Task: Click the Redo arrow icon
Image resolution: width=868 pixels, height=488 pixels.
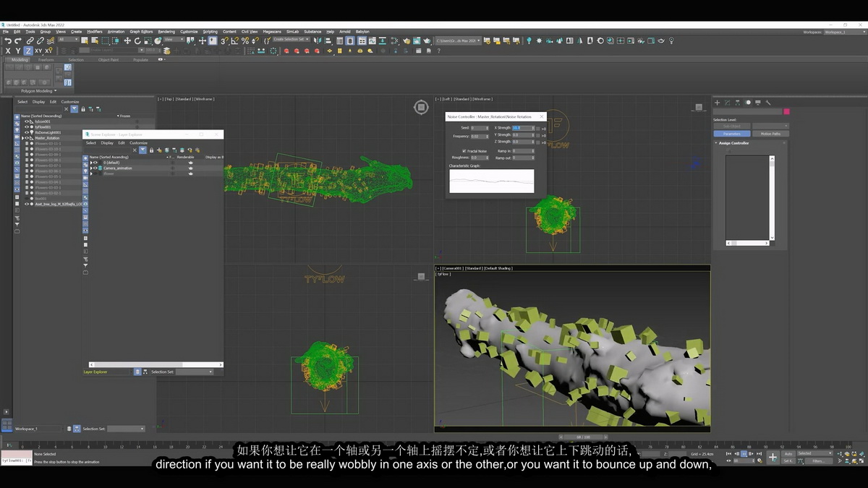Action: [x=18, y=40]
